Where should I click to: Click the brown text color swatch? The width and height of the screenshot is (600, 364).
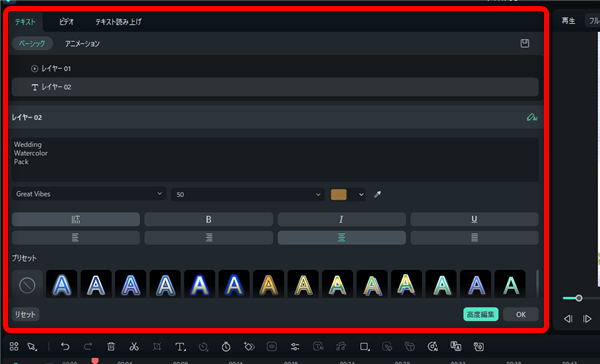click(x=339, y=194)
